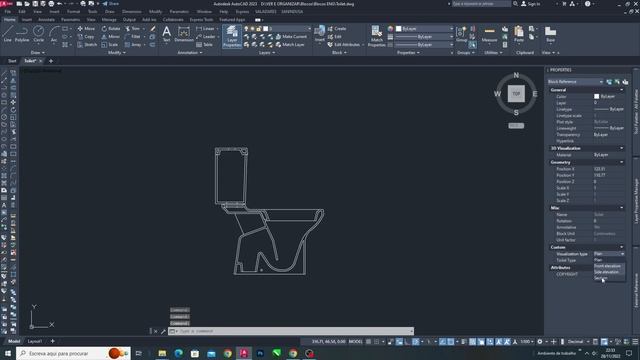Click the Group tool

[461, 34]
